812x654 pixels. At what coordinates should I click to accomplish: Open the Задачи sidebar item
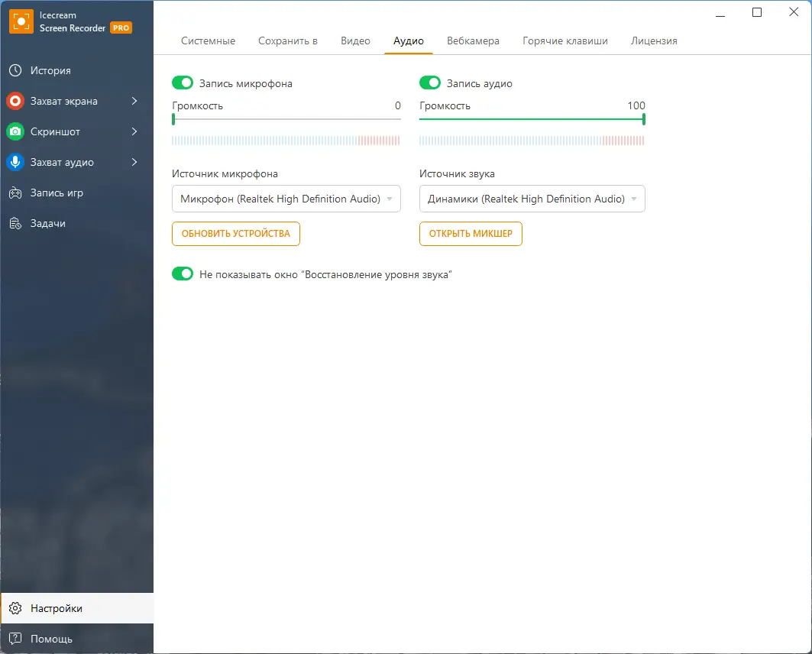76,223
